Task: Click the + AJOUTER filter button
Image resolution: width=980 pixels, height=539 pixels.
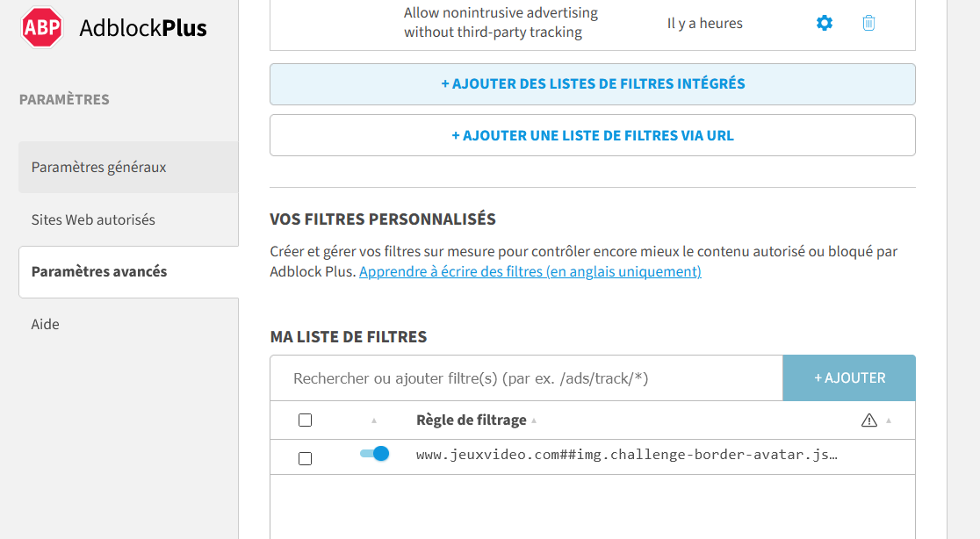Action: click(x=849, y=377)
